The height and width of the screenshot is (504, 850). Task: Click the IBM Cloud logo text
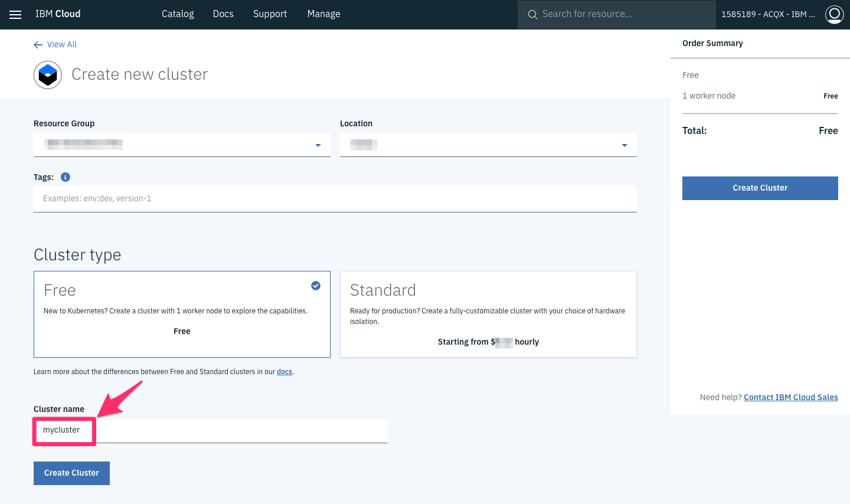click(58, 14)
